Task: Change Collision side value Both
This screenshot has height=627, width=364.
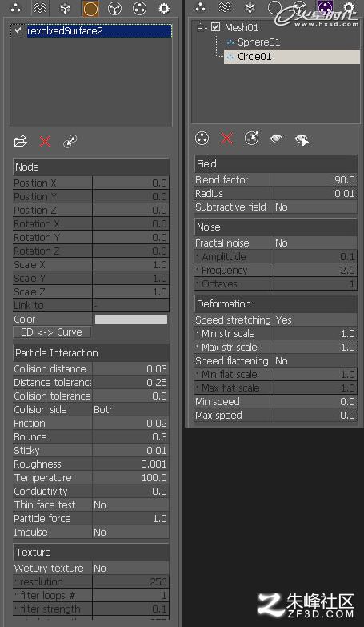Action: pyautogui.click(x=130, y=409)
